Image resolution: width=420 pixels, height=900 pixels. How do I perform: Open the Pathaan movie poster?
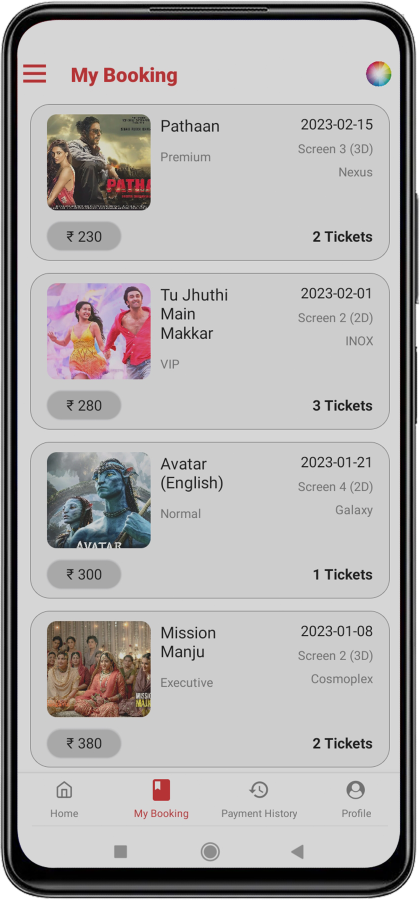(99, 162)
